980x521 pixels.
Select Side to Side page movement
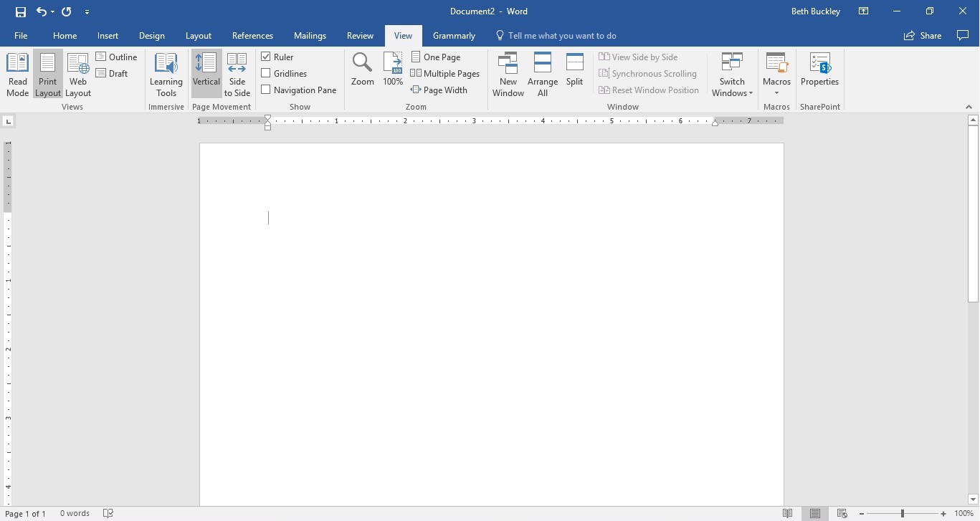pos(237,75)
